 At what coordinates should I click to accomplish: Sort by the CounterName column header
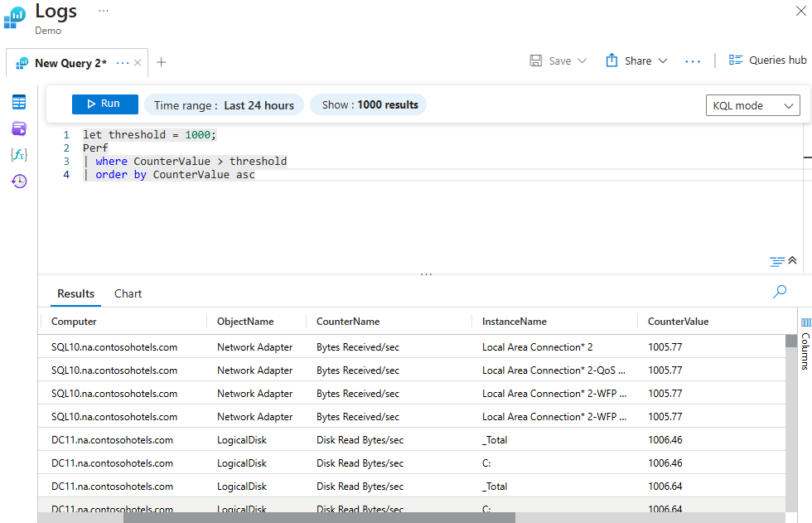point(348,322)
